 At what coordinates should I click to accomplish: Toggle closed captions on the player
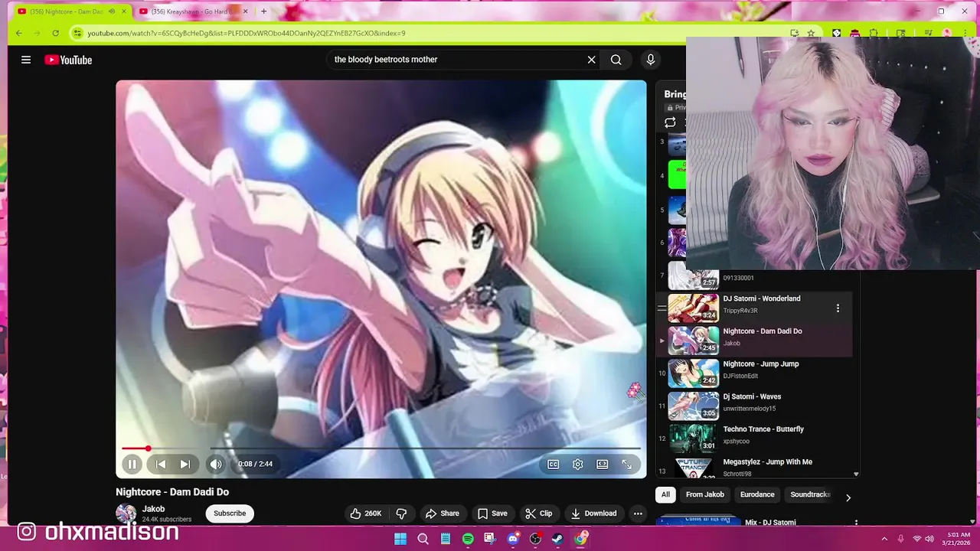tap(554, 464)
